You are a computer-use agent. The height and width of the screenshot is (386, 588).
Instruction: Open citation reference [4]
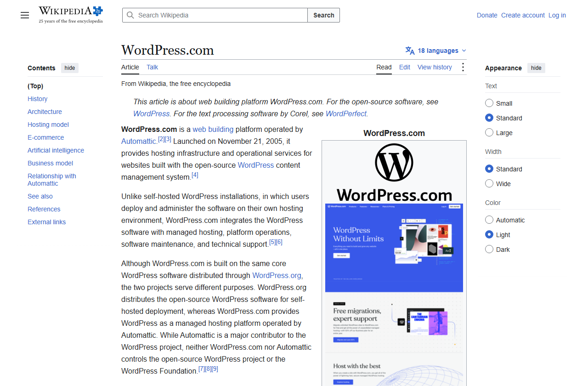(195, 175)
